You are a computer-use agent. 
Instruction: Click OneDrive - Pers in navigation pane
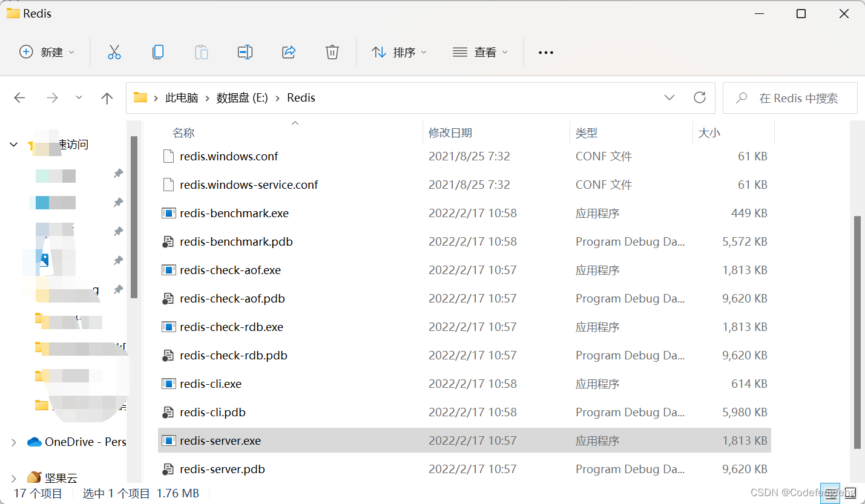pyautogui.click(x=85, y=442)
